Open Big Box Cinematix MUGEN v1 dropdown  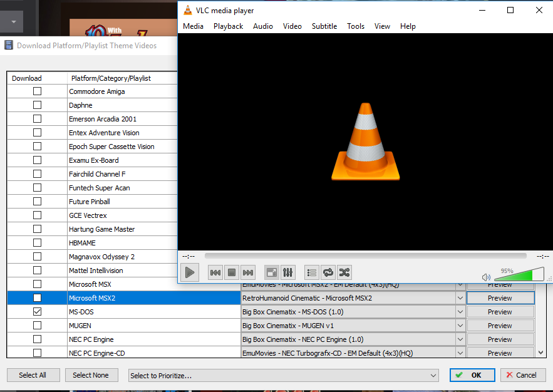tap(460, 326)
